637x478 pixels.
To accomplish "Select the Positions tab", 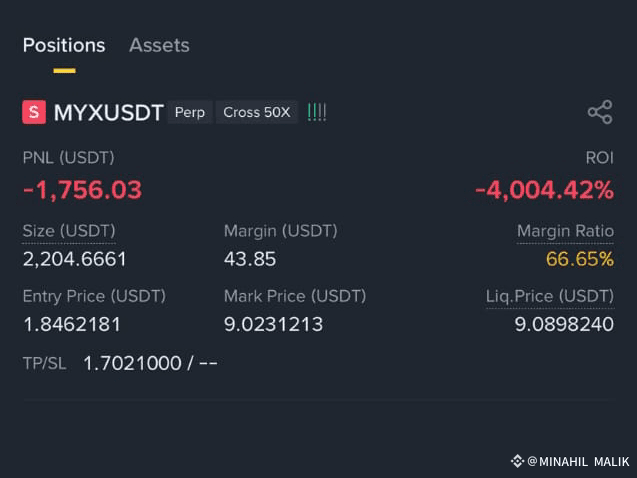I will click(64, 45).
